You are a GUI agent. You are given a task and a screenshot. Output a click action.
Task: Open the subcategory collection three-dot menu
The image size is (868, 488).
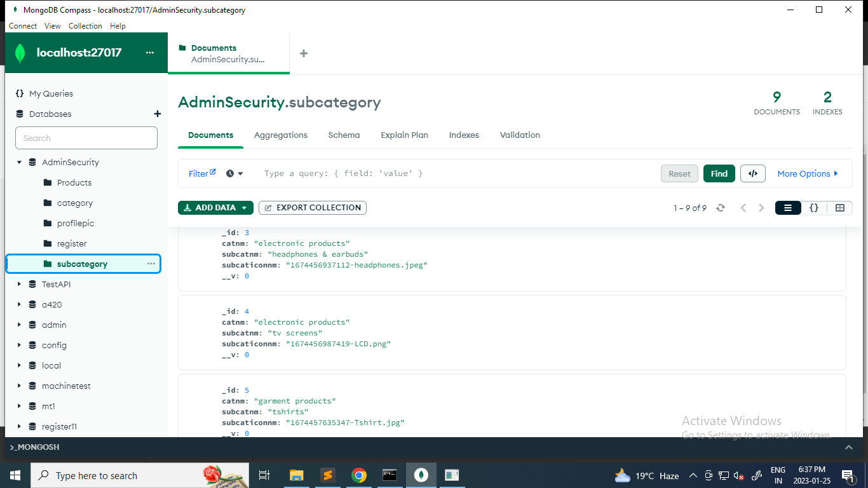[x=151, y=264]
